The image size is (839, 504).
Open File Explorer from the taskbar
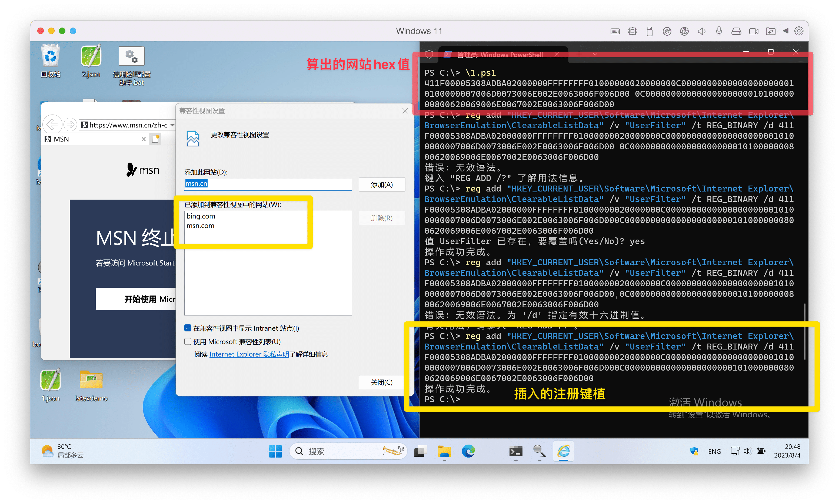(444, 451)
